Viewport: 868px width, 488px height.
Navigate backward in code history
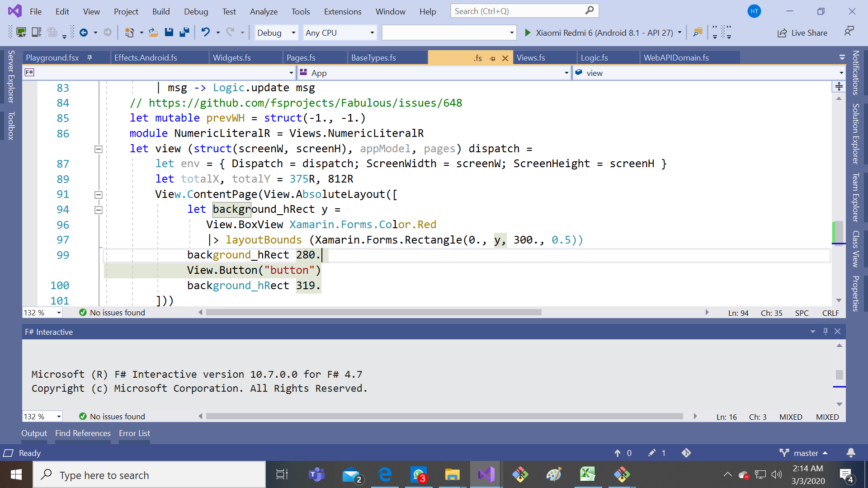(x=84, y=32)
